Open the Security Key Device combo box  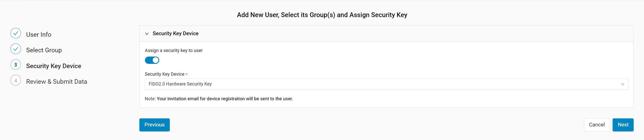[x=386, y=84]
